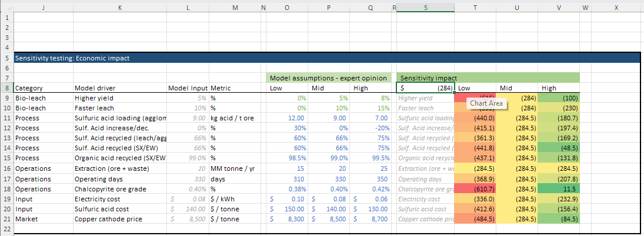Select the column O header

286,8
